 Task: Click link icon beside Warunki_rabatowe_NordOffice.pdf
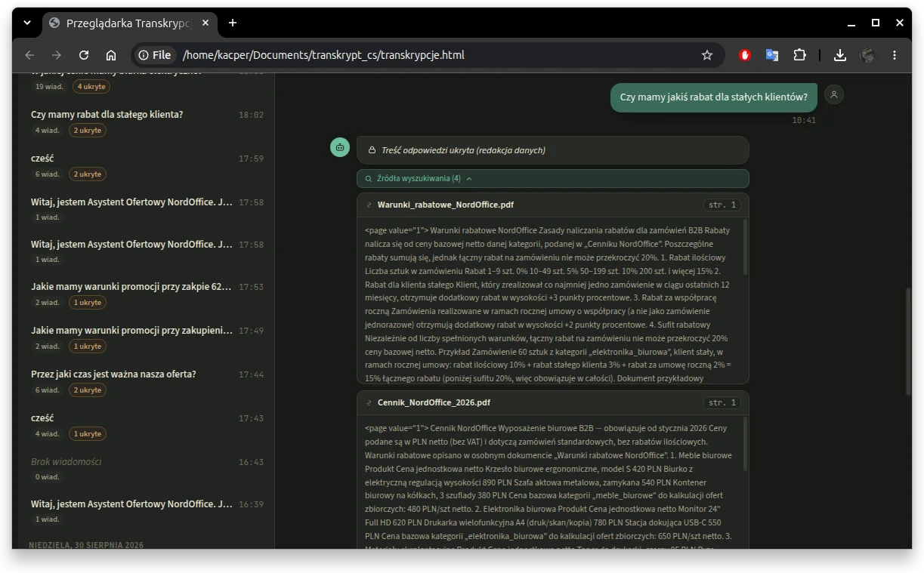(x=369, y=205)
